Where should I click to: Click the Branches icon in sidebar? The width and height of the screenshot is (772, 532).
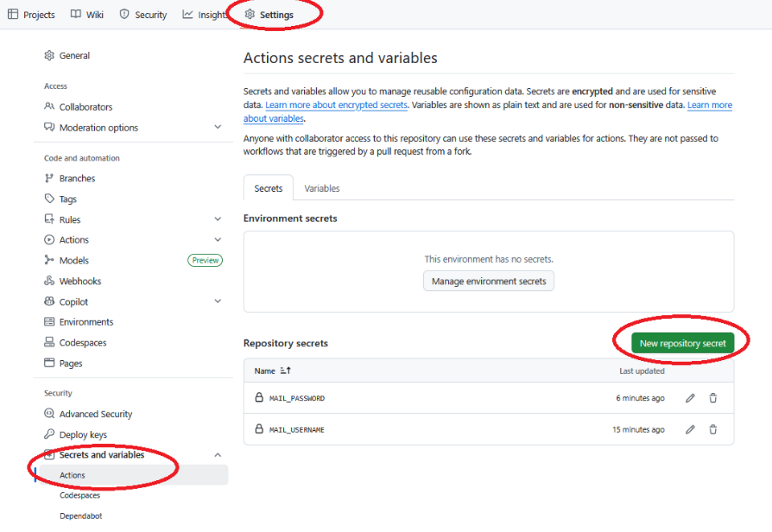tap(49, 179)
